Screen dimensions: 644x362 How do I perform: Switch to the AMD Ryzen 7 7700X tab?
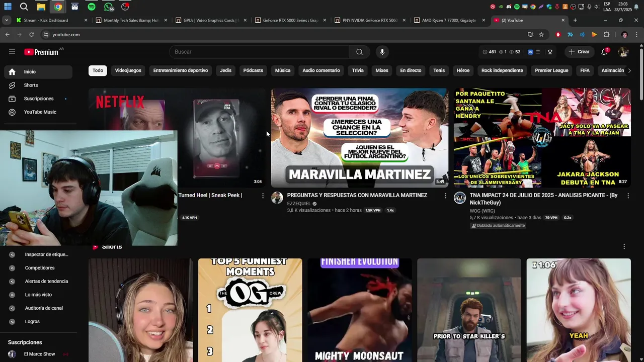(449, 20)
